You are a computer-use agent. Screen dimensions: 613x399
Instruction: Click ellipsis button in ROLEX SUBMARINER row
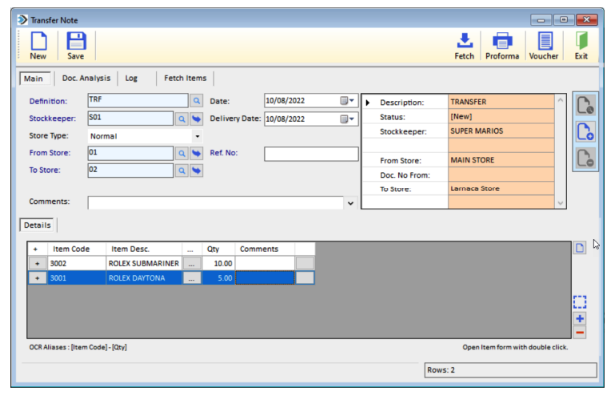(x=192, y=263)
